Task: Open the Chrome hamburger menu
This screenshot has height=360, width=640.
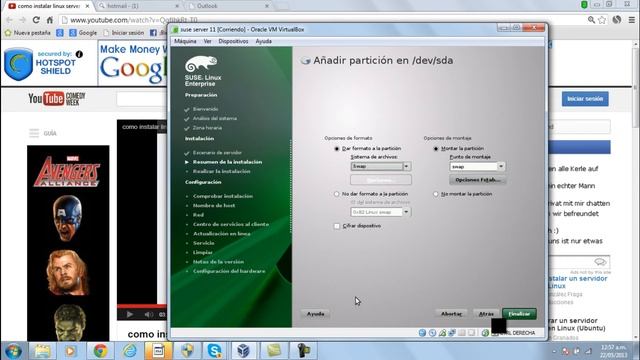Action: click(631, 20)
